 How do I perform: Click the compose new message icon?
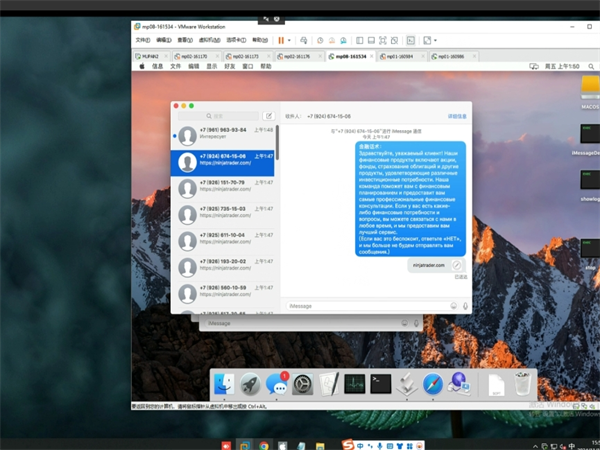267,116
